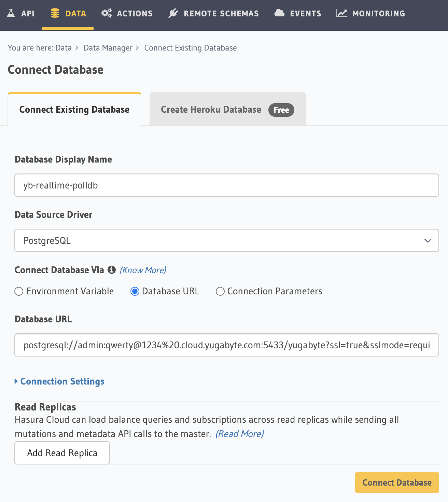
Task: Choose the Connection Parameters radio button
Action: [x=220, y=291]
